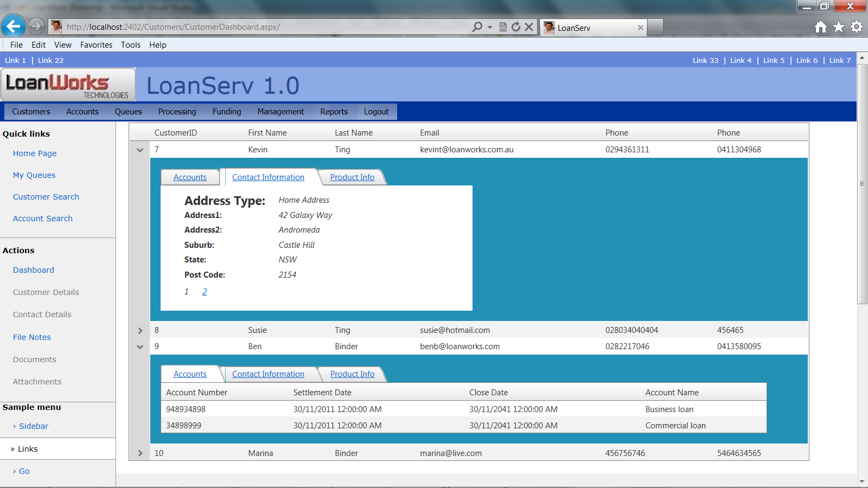This screenshot has height=488, width=868.
Task: Open the browser Tools gear icon
Action: click(857, 27)
